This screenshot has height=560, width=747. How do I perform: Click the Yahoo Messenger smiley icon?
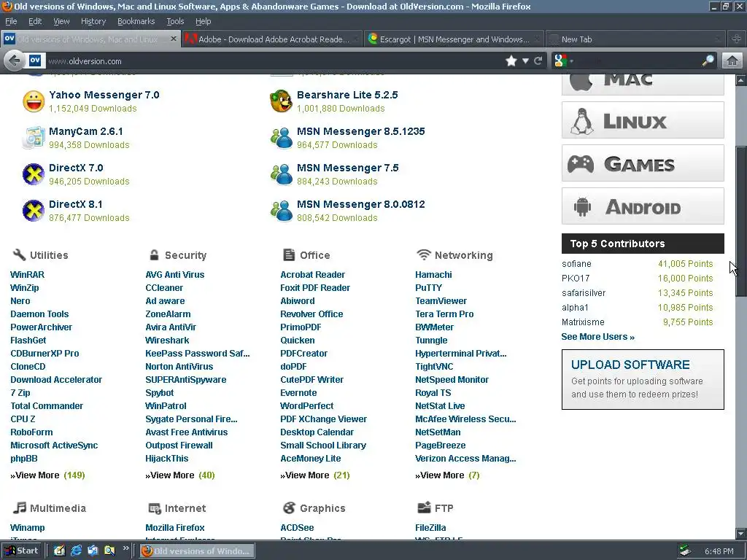pos(34,101)
